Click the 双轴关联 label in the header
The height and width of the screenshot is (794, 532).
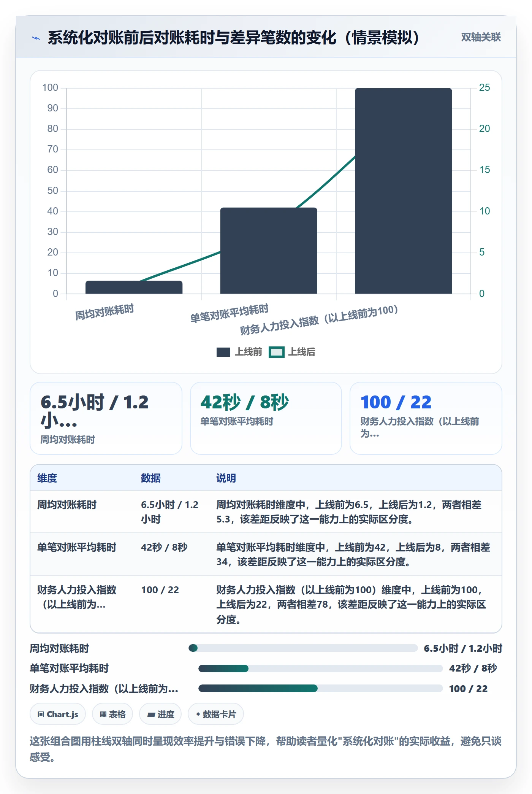coord(481,37)
